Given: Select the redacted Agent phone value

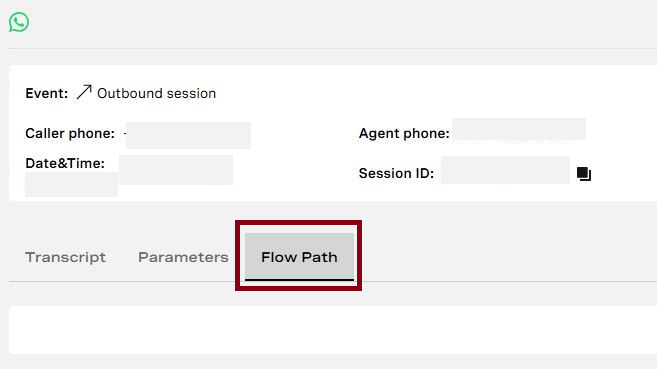Looking at the screenshot, I should click(x=519, y=129).
